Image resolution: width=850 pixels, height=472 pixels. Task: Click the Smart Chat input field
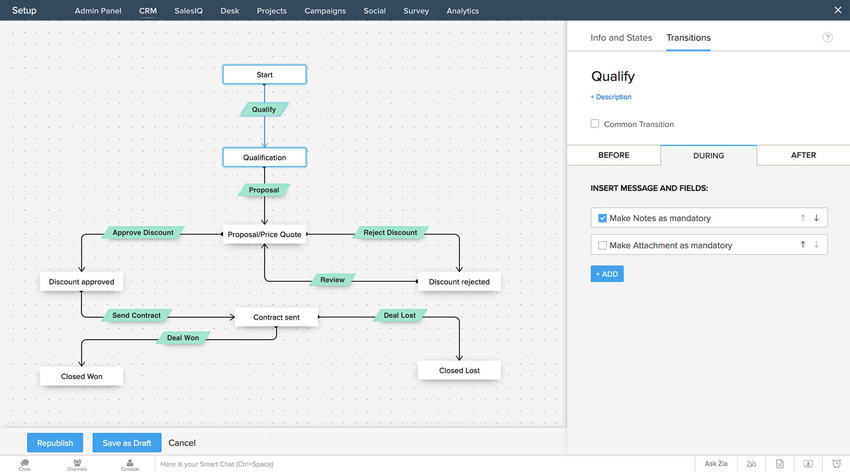300,464
